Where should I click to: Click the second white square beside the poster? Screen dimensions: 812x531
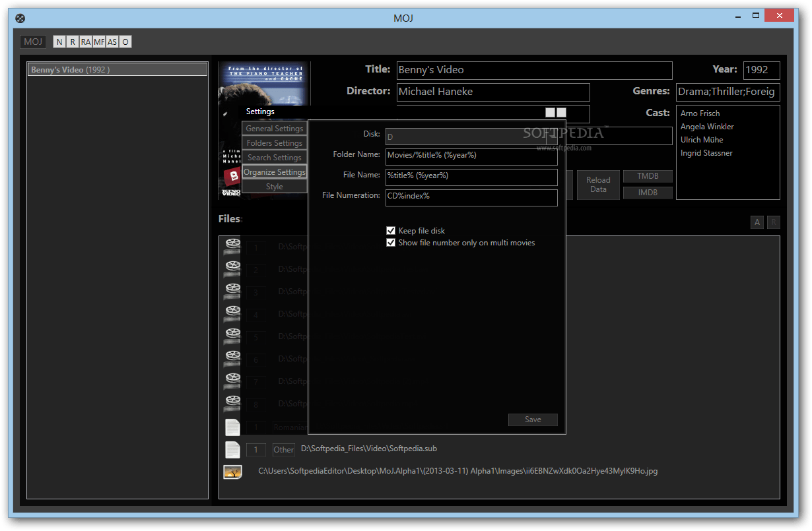point(561,113)
